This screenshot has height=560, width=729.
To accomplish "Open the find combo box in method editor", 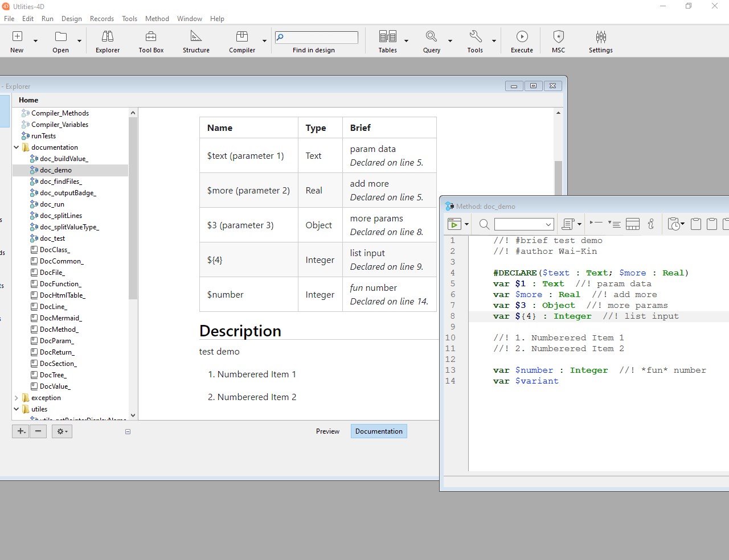I will point(524,224).
